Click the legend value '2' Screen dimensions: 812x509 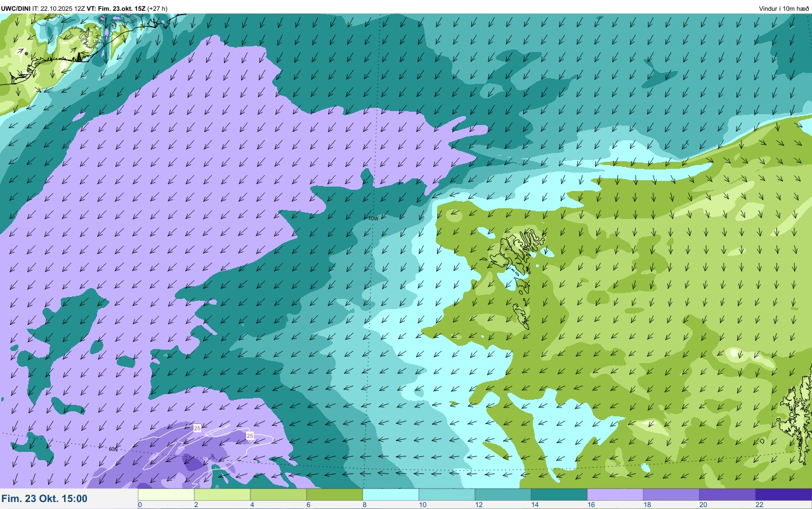pos(196,505)
